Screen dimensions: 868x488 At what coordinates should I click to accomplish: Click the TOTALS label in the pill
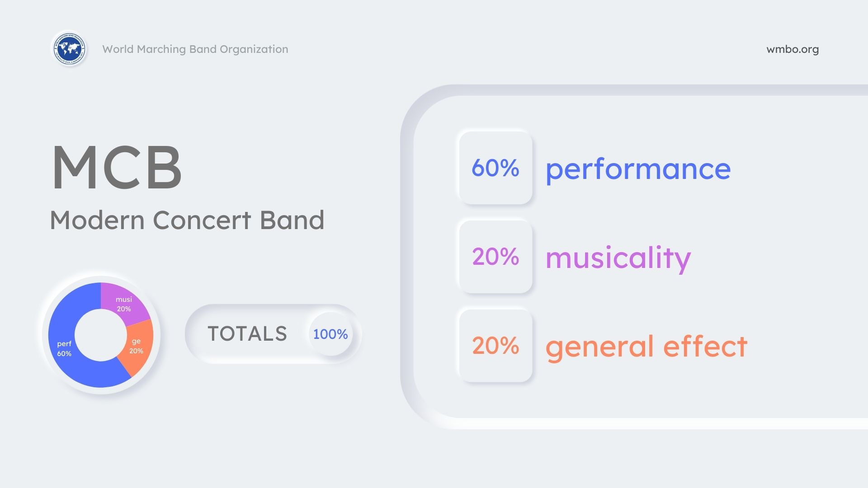pyautogui.click(x=247, y=334)
